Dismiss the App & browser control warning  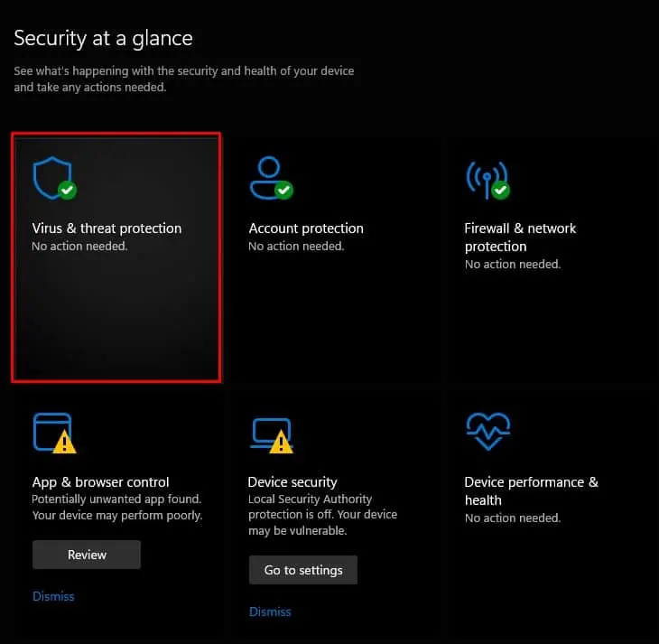tap(53, 596)
